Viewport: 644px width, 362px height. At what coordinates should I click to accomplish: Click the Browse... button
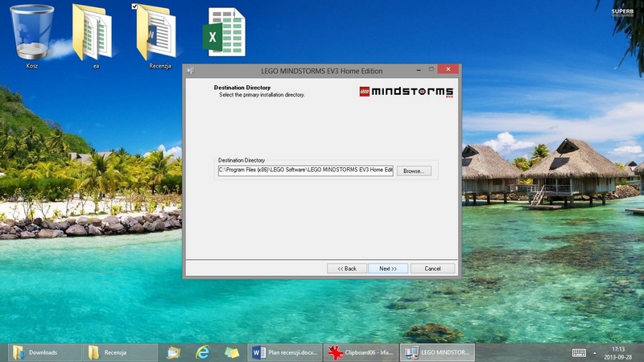click(414, 171)
